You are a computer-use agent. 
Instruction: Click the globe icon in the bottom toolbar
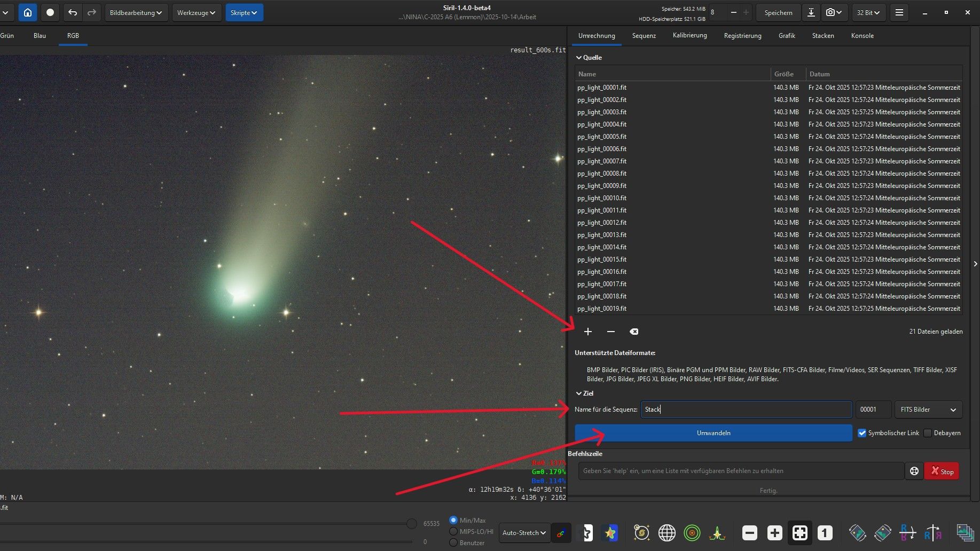tap(667, 532)
